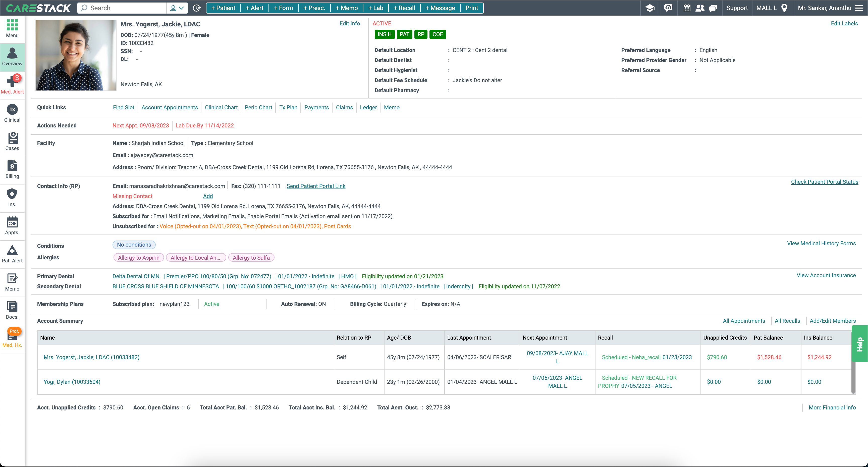Viewport: 868px width, 467px height.
Task: Click the Edit Info link
Action: click(349, 23)
